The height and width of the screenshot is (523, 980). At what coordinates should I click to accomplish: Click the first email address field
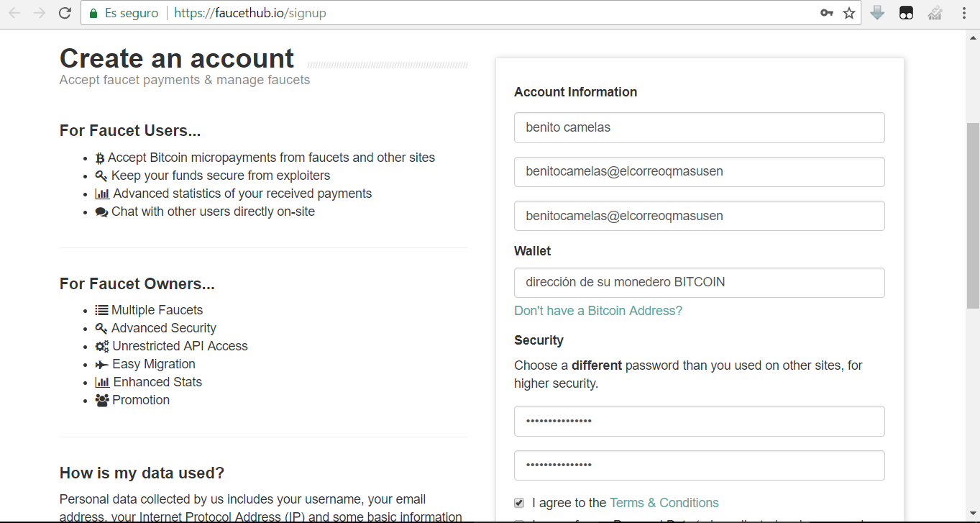(x=699, y=172)
